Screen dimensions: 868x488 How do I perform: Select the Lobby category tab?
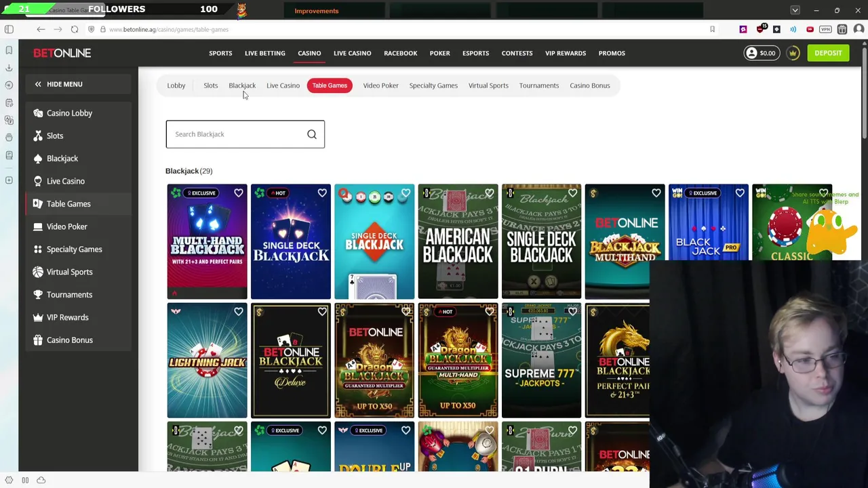pos(176,85)
